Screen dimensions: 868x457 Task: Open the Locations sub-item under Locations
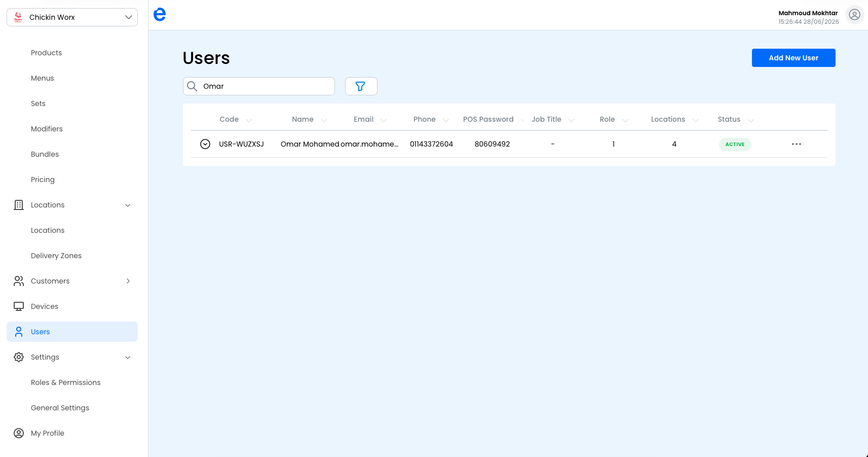coord(48,230)
